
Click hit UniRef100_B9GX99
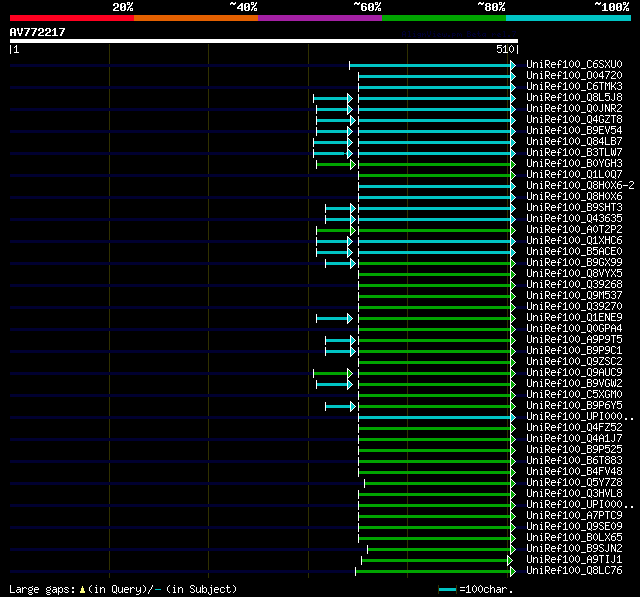(x=574, y=263)
